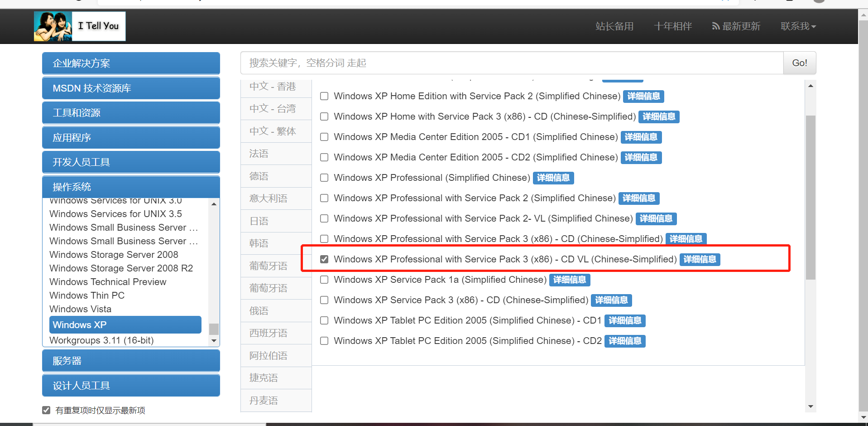Click the search keyword input field
The width and height of the screenshot is (868, 426).
512,63
